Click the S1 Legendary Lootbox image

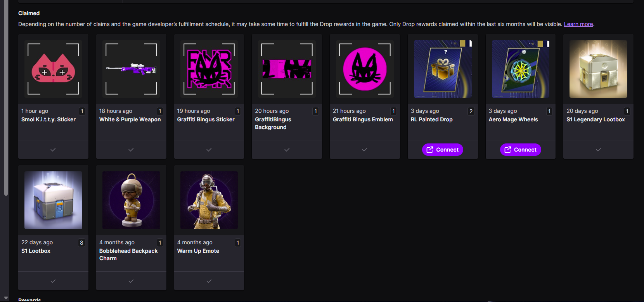click(x=598, y=69)
